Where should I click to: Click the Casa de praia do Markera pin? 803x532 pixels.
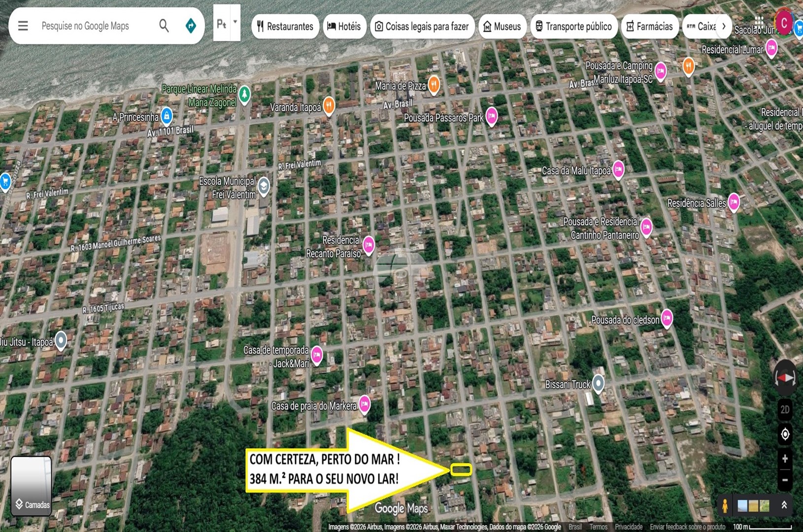(x=364, y=404)
